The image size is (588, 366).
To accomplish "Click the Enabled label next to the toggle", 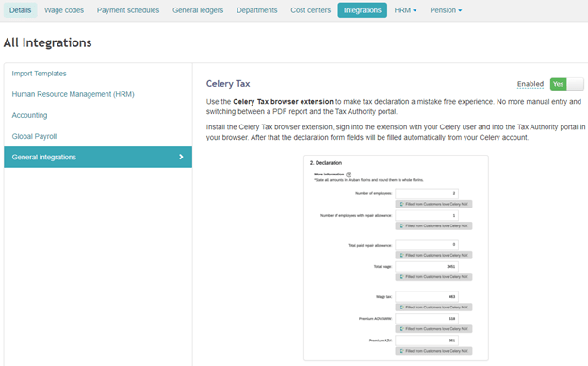I will coord(531,84).
